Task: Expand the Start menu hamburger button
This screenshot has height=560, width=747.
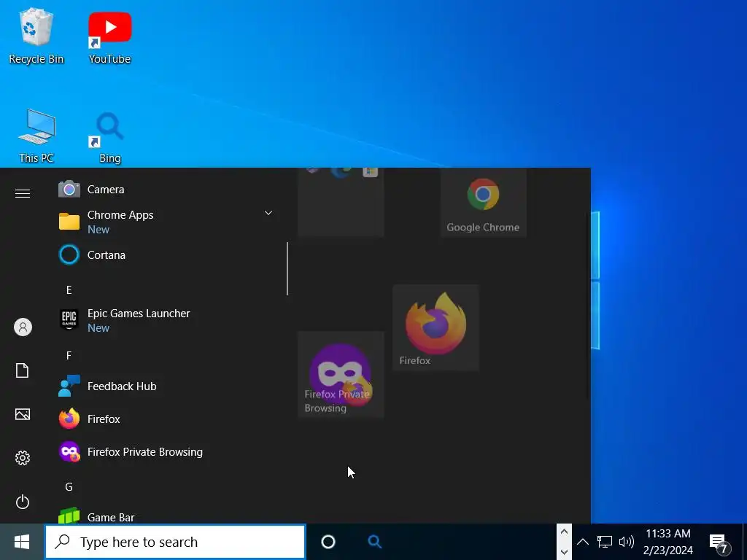Action: coord(23,193)
